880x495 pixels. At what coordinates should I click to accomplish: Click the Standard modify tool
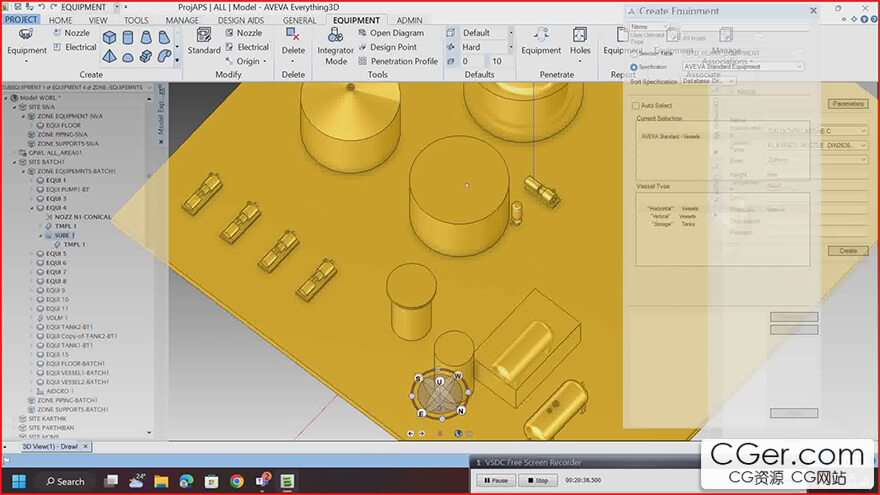point(204,41)
